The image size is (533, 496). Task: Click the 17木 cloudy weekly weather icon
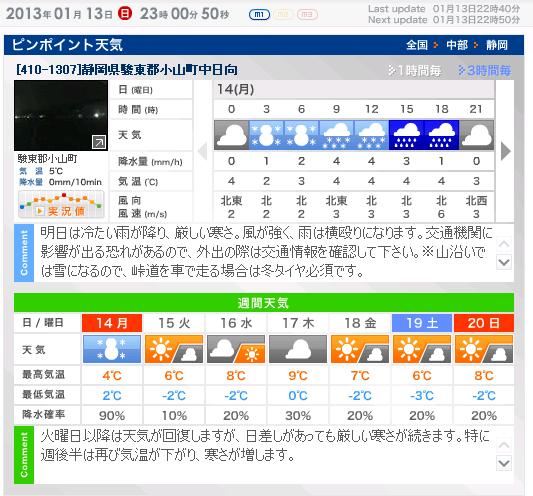point(298,349)
